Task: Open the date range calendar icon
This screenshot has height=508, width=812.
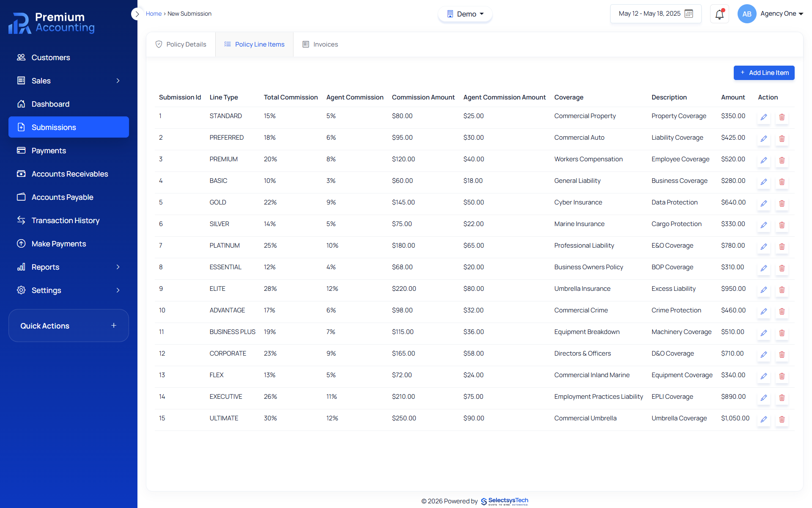Action: point(689,14)
